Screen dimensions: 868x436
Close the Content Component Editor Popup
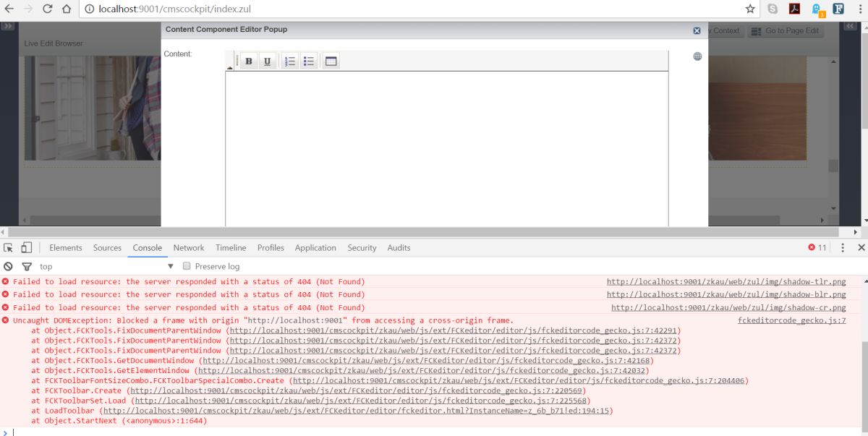point(697,30)
